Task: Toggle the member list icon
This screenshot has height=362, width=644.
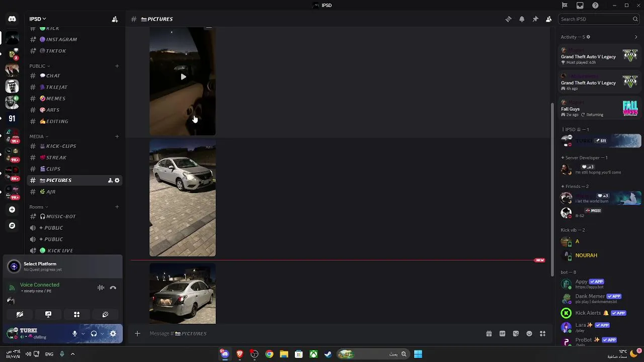Action: tap(549, 19)
